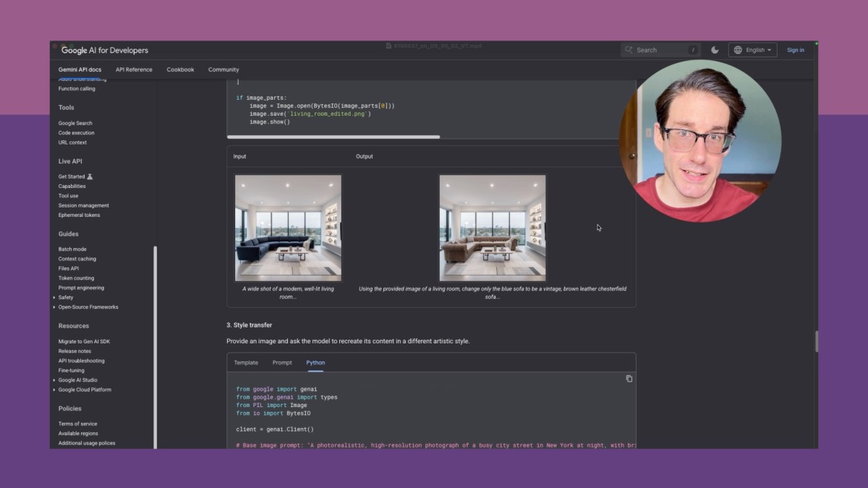Click the Sign in link
Screen dimensions: 868x488
(x=795, y=50)
